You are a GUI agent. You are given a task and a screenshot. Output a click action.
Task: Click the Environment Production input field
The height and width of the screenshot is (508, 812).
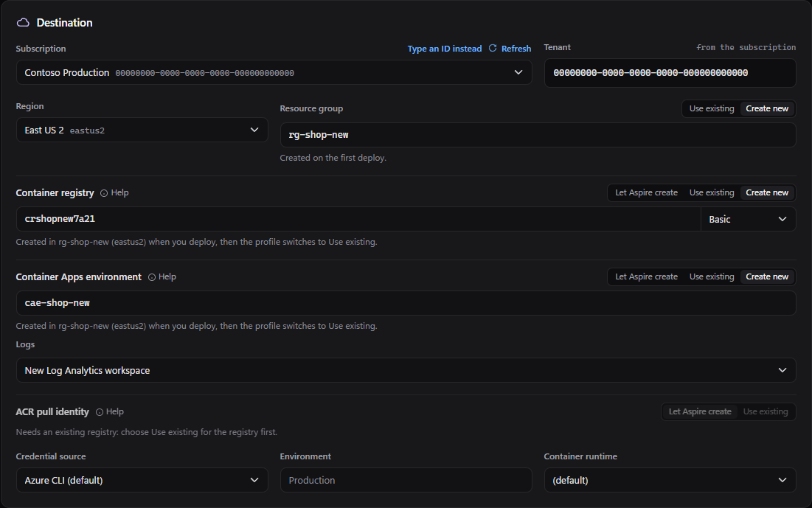406,480
